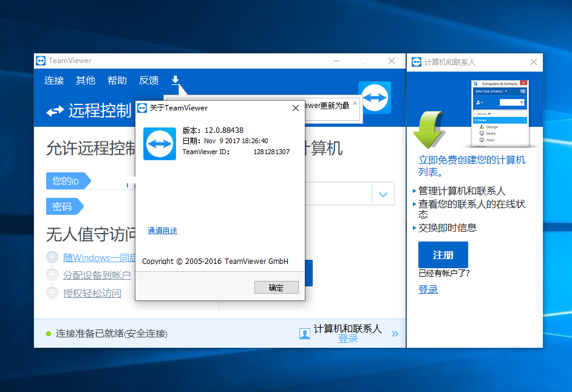The width and height of the screenshot is (572, 392).
Task: Click the plus icon beside 随Windows一同启动
Action: (52, 257)
